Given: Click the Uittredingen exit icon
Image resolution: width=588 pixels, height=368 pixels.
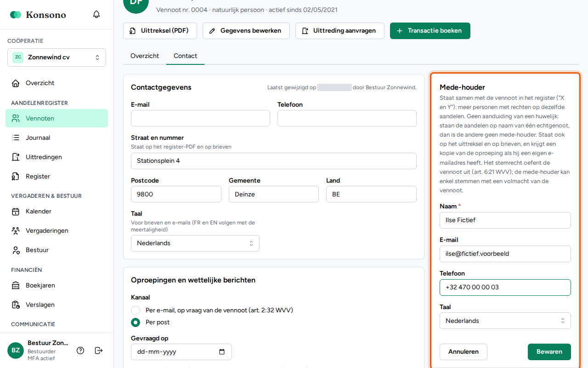Looking at the screenshot, I should coord(16,157).
